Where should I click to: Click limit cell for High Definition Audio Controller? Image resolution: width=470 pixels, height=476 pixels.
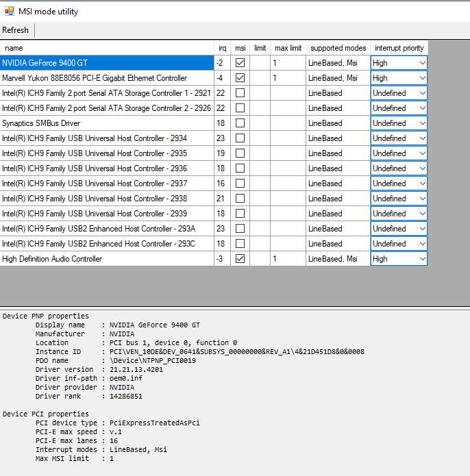[x=260, y=259]
